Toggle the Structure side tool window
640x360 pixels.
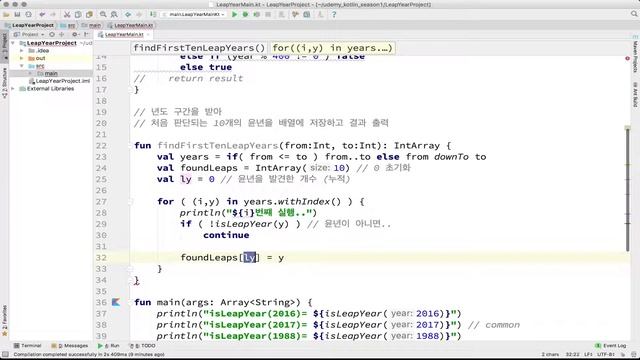4,82
